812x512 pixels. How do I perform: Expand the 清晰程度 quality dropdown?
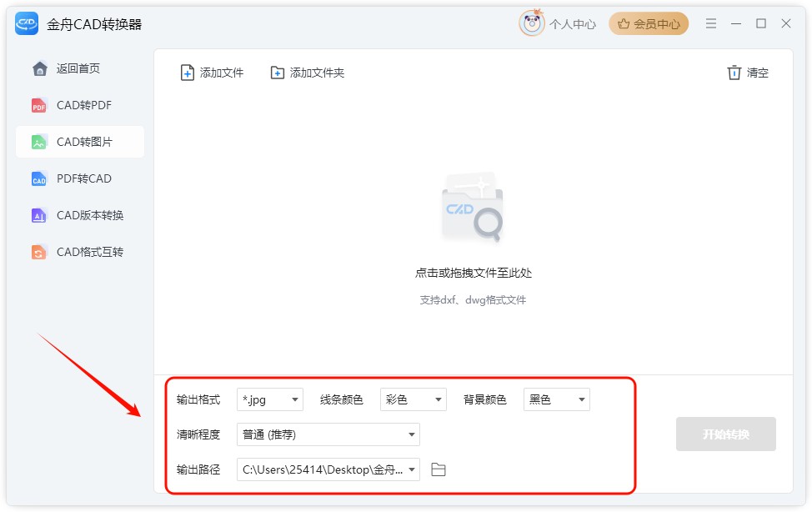click(x=328, y=434)
